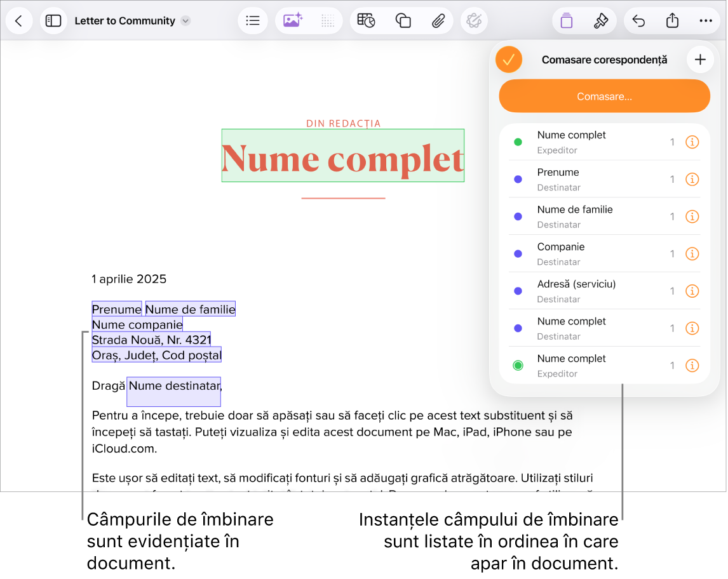Select the Prenume merge field in document
Image resolution: width=728 pixels, height=579 pixels.
click(116, 309)
